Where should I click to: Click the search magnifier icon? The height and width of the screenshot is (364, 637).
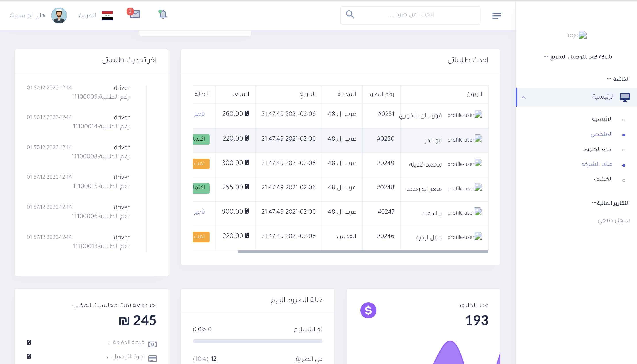350,15
